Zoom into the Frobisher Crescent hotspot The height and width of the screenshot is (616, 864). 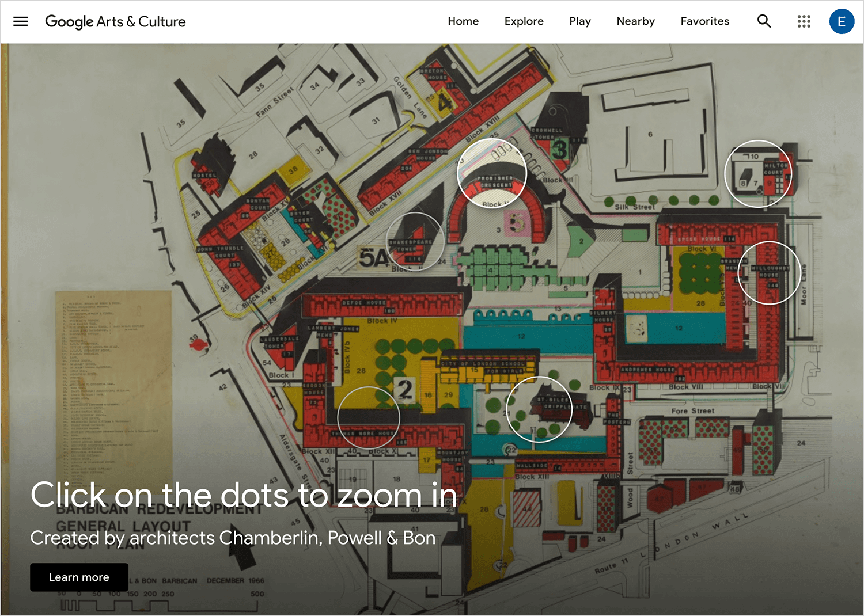(x=492, y=173)
